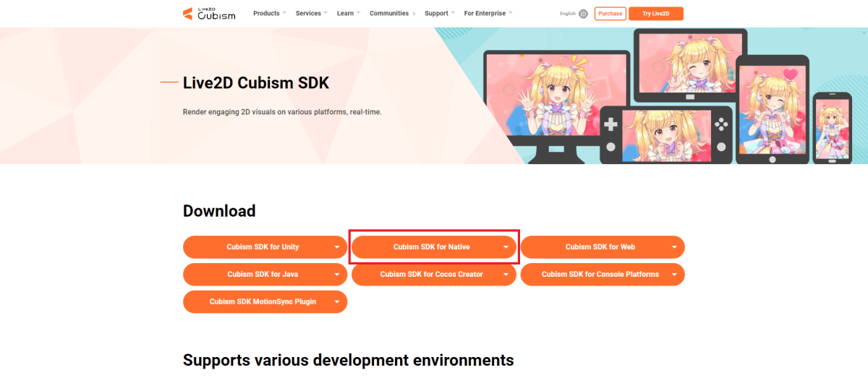Click 'Render engaging 2D visuals' tagline text

[x=282, y=113]
